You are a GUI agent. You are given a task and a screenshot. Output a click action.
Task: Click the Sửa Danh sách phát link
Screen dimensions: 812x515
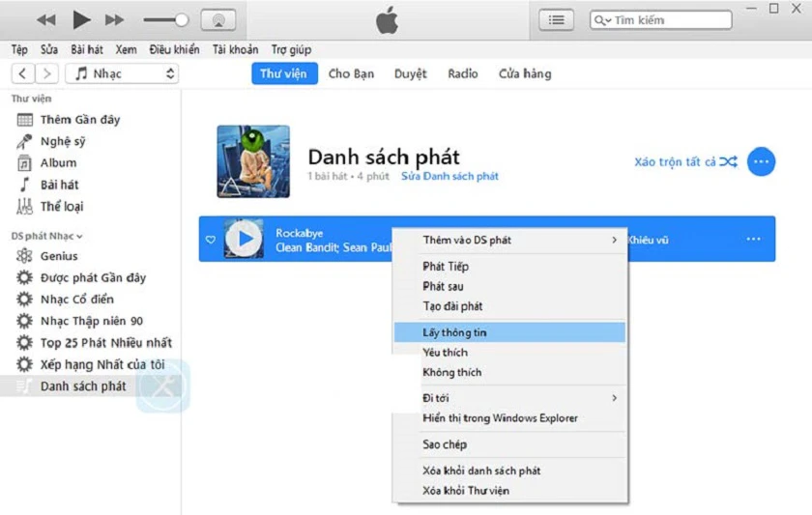449,176
